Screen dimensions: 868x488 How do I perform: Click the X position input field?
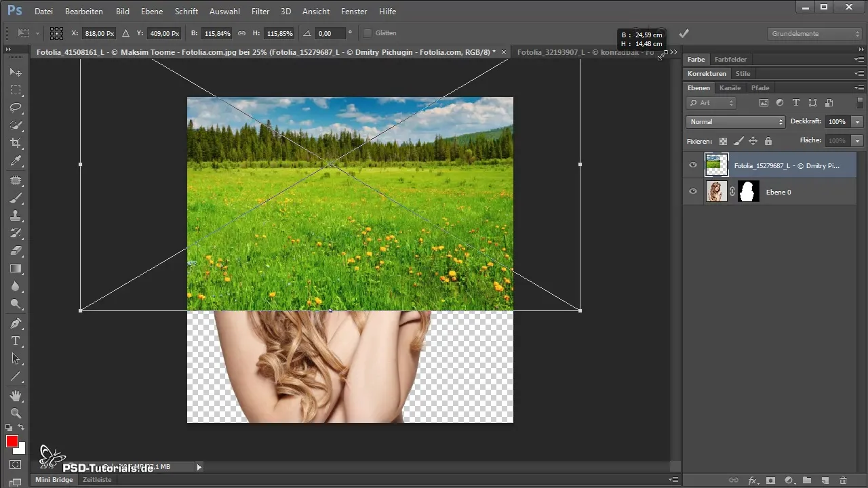98,33
